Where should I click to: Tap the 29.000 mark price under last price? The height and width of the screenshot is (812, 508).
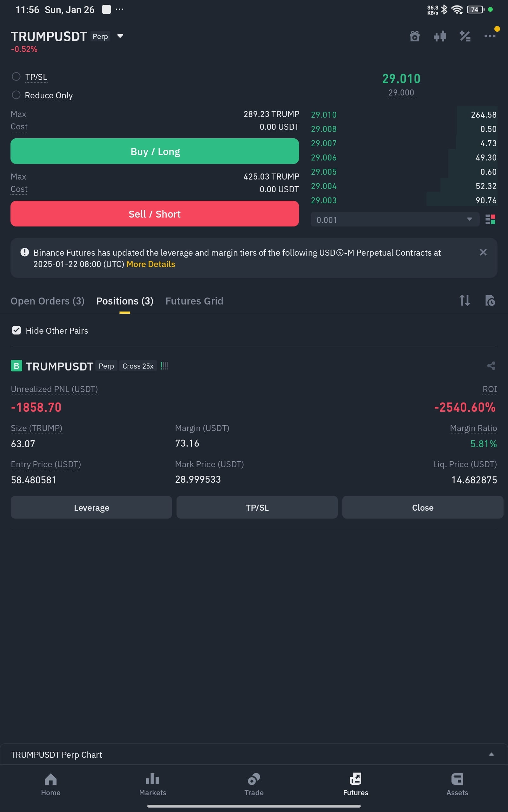tap(401, 93)
